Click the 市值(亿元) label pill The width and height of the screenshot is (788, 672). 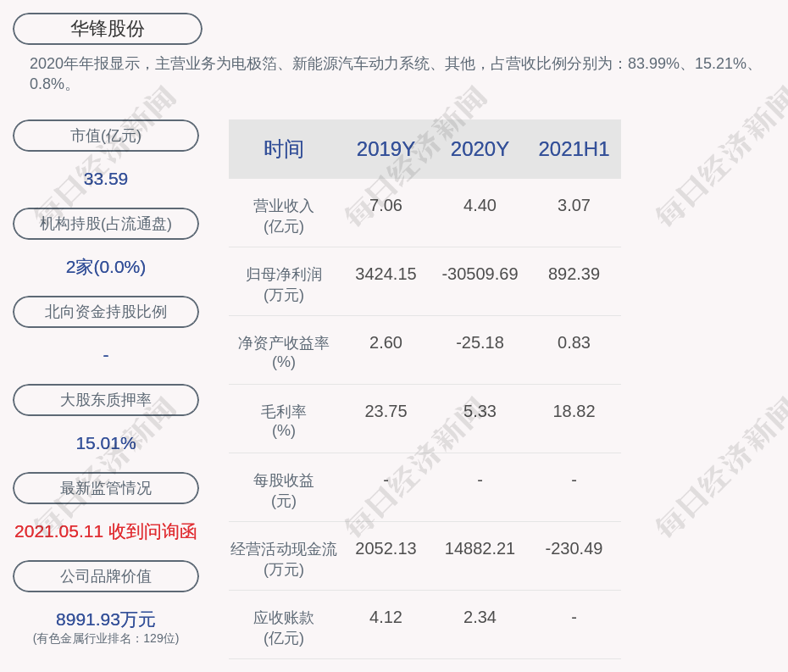coord(106,136)
